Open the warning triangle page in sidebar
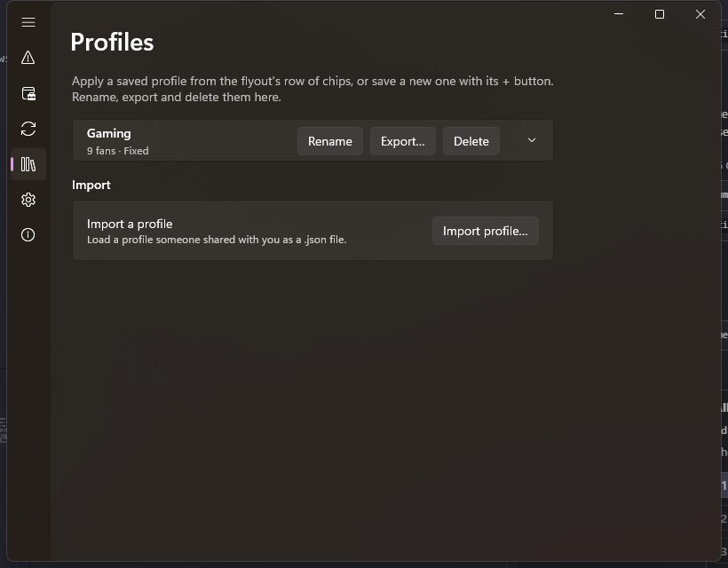 point(28,58)
